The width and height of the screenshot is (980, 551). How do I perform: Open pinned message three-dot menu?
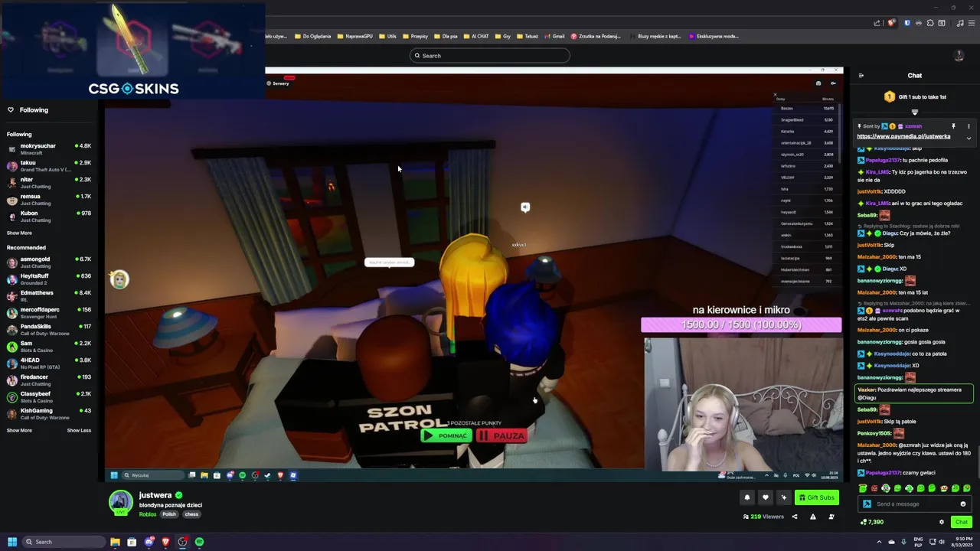969,126
